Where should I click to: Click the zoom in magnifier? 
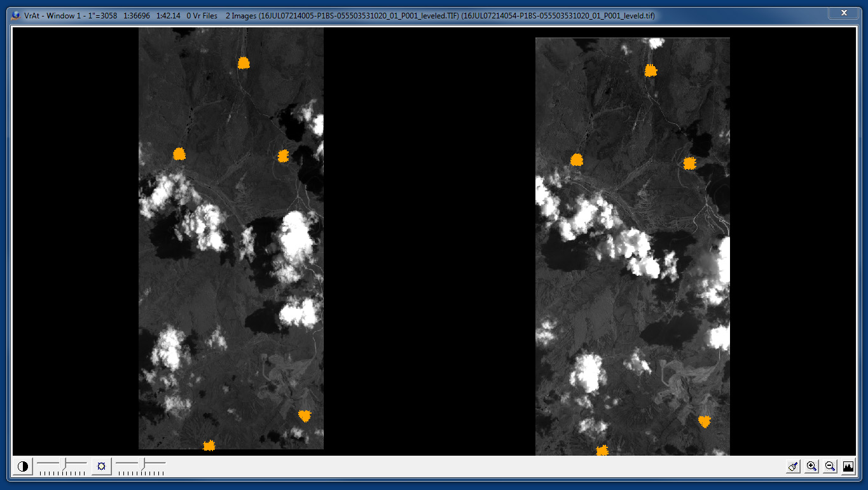811,466
